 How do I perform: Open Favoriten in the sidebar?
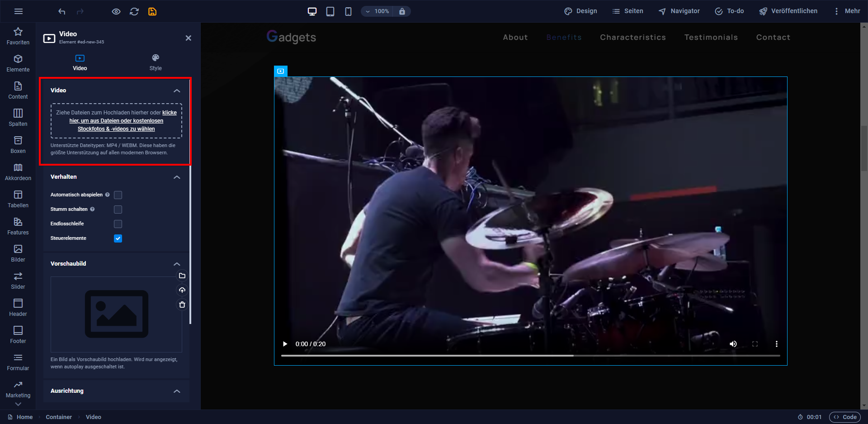(18, 36)
